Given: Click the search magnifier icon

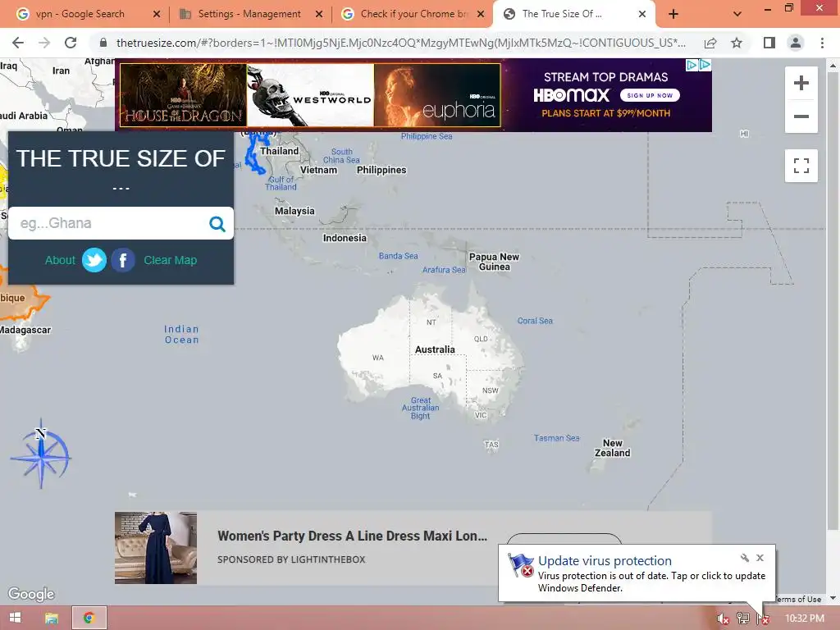Looking at the screenshot, I should pyautogui.click(x=217, y=223).
